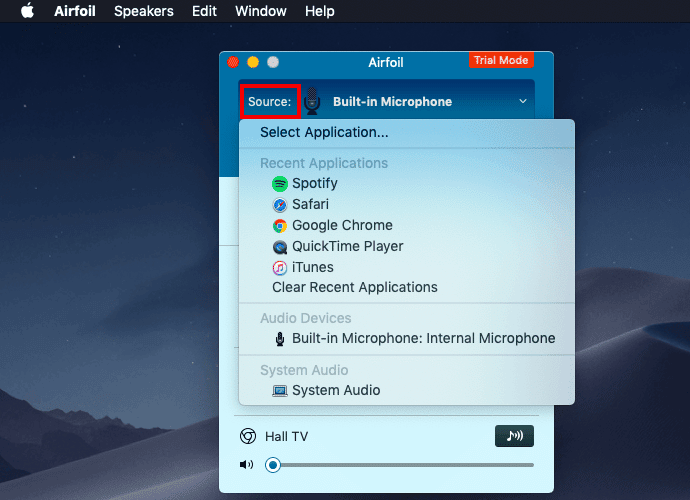Screen dimensions: 690x500
Task: Click the Chromecast icon beside Hall TV
Action: tap(248, 436)
